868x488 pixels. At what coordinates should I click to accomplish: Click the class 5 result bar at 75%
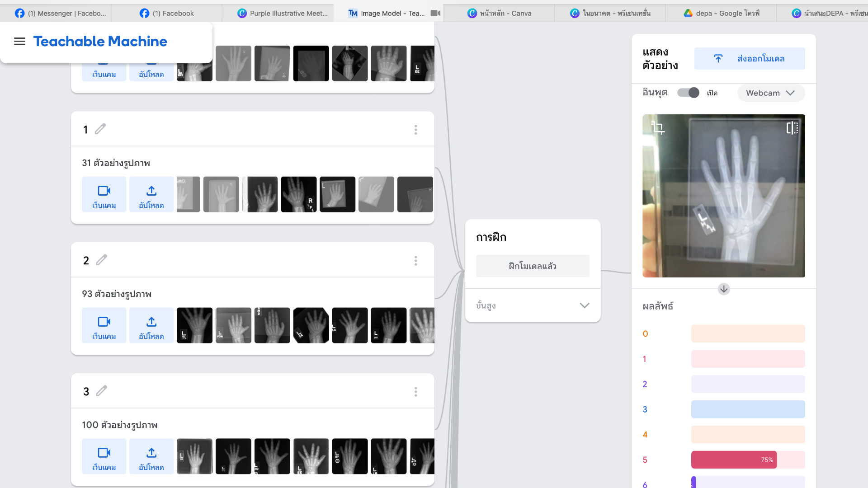(x=734, y=460)
